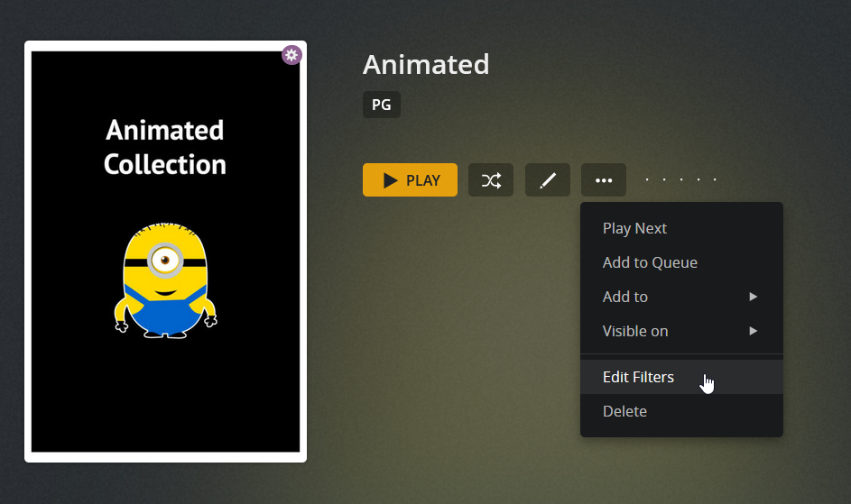
Task: Start playback with the PLAY button
Action: coord(410,180)
